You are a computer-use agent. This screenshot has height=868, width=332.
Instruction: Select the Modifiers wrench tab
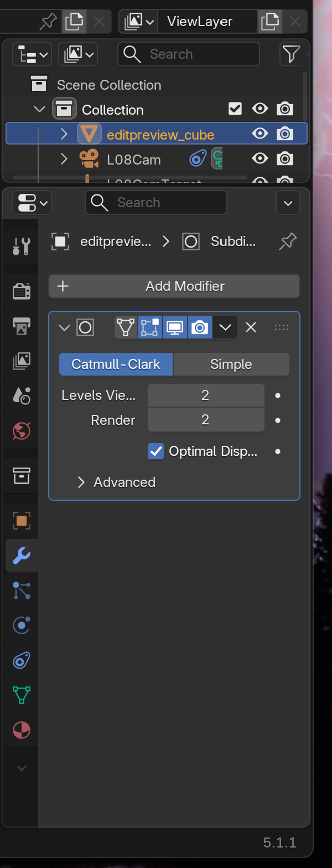22,556
